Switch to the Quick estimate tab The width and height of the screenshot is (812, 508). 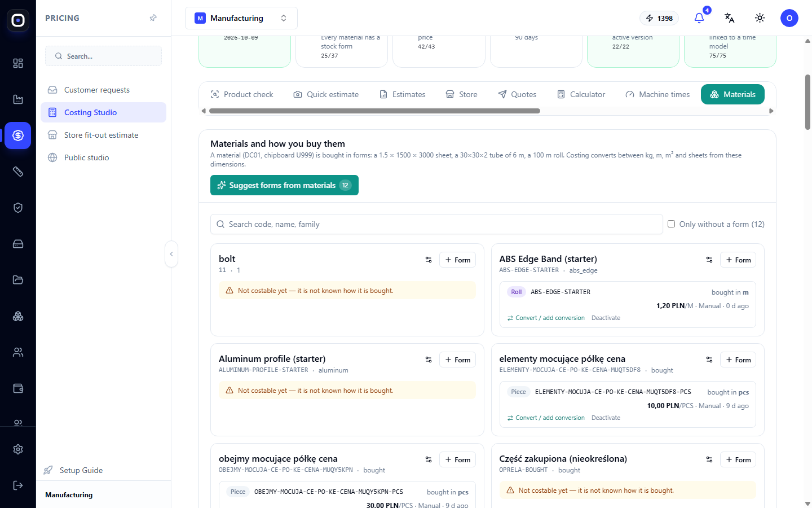(x=326, y=94)
